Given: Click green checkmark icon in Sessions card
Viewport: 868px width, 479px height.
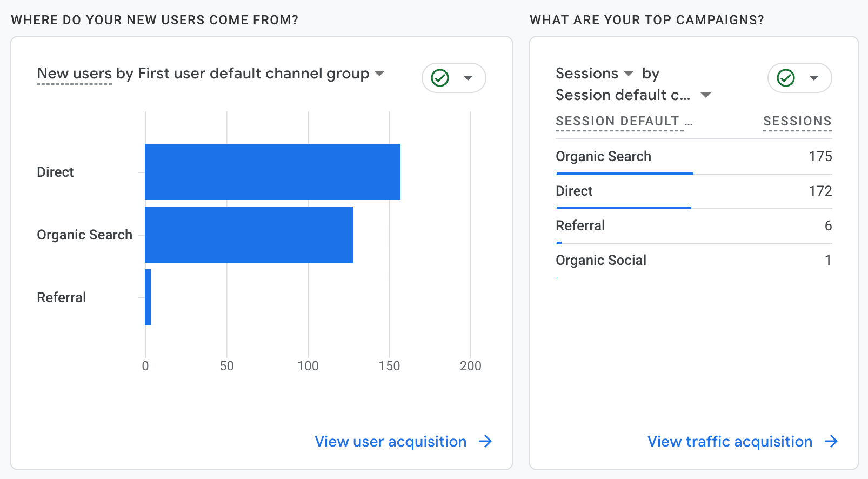Looking at the screenshot, I should click(786, 78).
